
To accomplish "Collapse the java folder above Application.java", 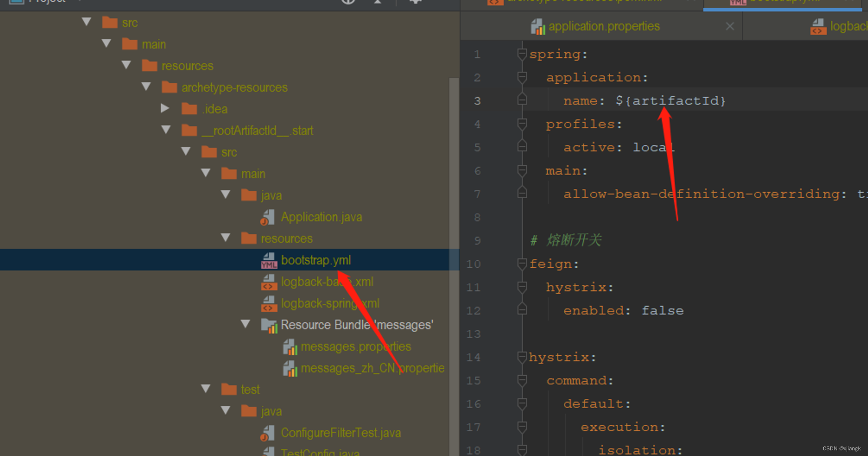I will [x=226, y=194].
